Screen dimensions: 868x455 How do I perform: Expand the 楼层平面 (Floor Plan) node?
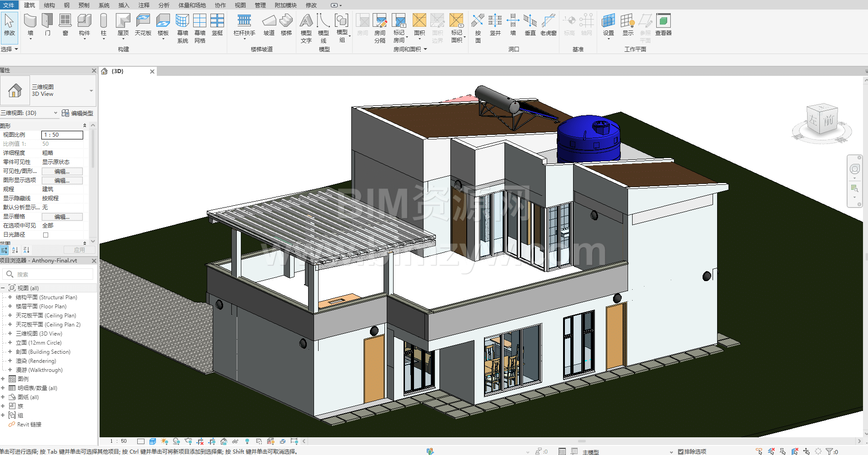10,307
